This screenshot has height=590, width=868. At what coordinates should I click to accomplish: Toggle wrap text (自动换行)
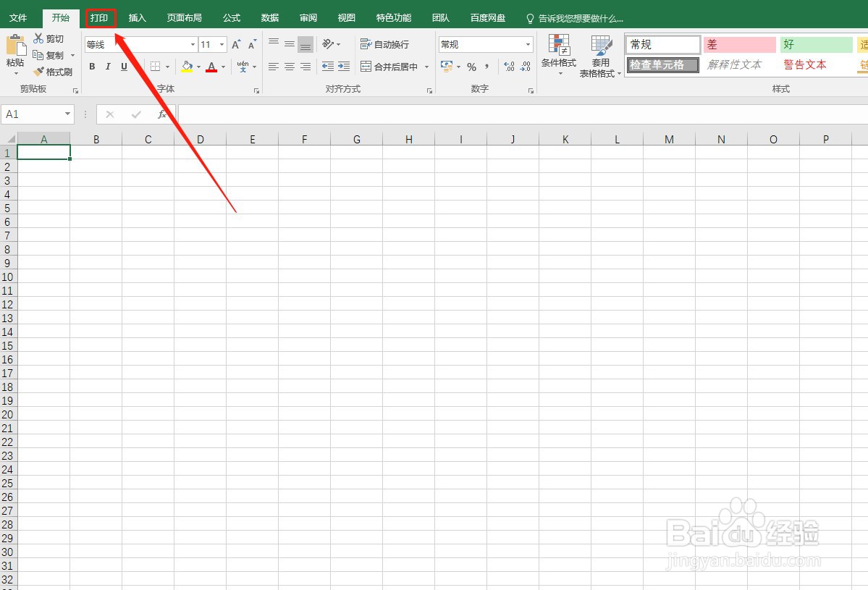(x=384, y=44)
